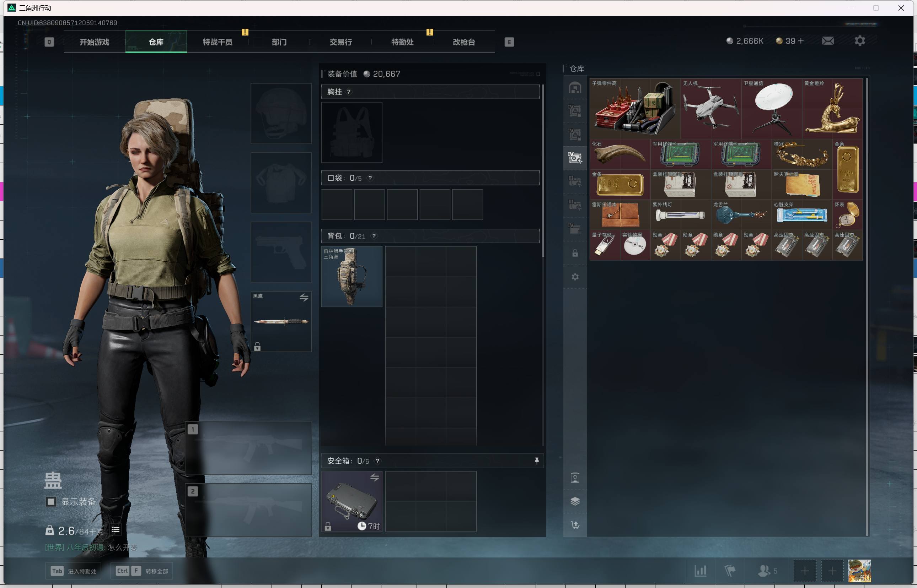This screenshot has height=588, width=917.
Task: Expand the weight details list icon
Action: click(x=116, y=529)
